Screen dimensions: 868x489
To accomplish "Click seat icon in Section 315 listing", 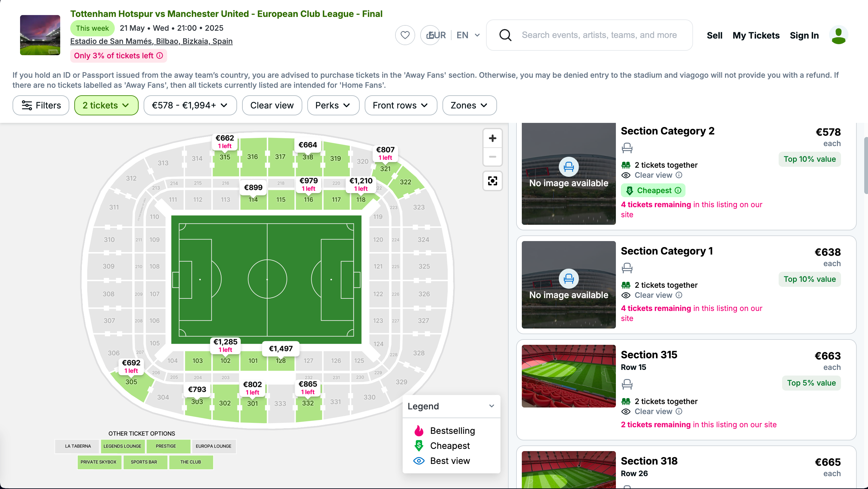I will (627, 384).
